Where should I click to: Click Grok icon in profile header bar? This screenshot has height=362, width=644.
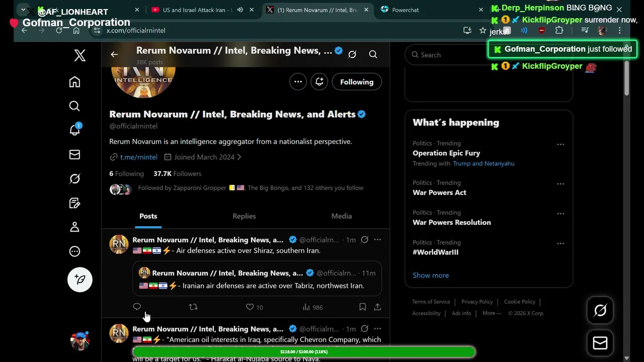point(352,54)
